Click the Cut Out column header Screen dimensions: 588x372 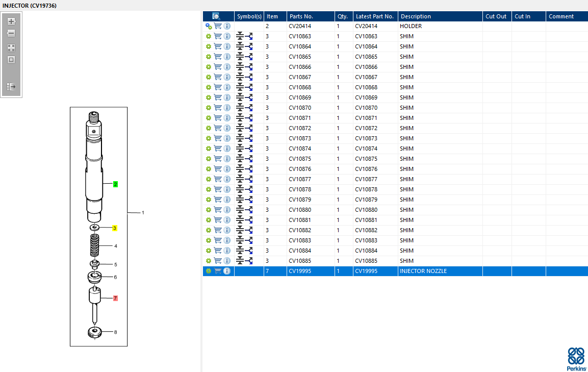click(497, 16)
